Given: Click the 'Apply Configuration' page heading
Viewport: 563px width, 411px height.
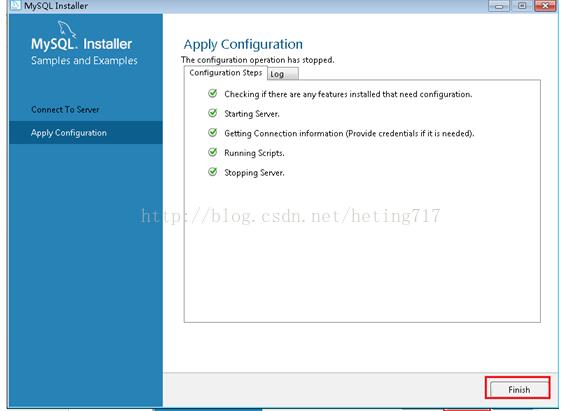Looking at the screenshot, I should coord(243,45).
